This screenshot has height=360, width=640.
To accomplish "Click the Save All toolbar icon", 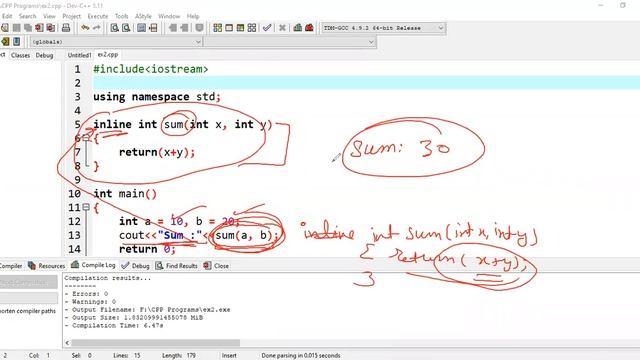I will tap(28, 28).
